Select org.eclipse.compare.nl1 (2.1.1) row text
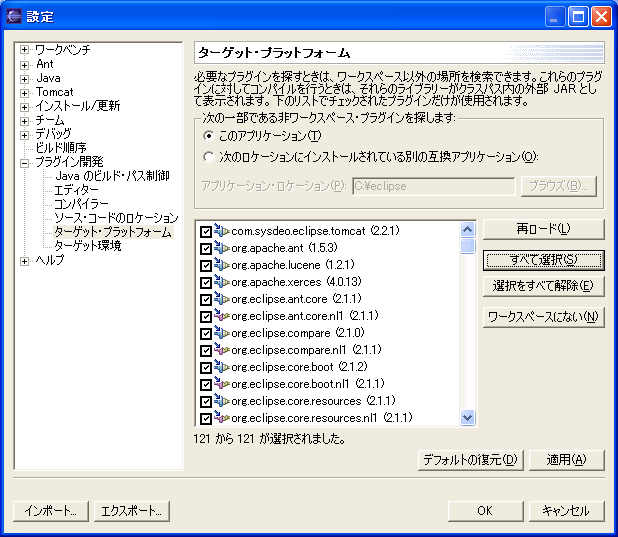 tap(306, 350)
